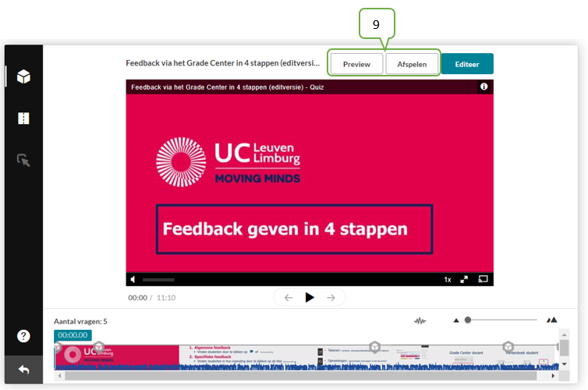Zoom in timeline with double triangle icon

pos(551,320)
